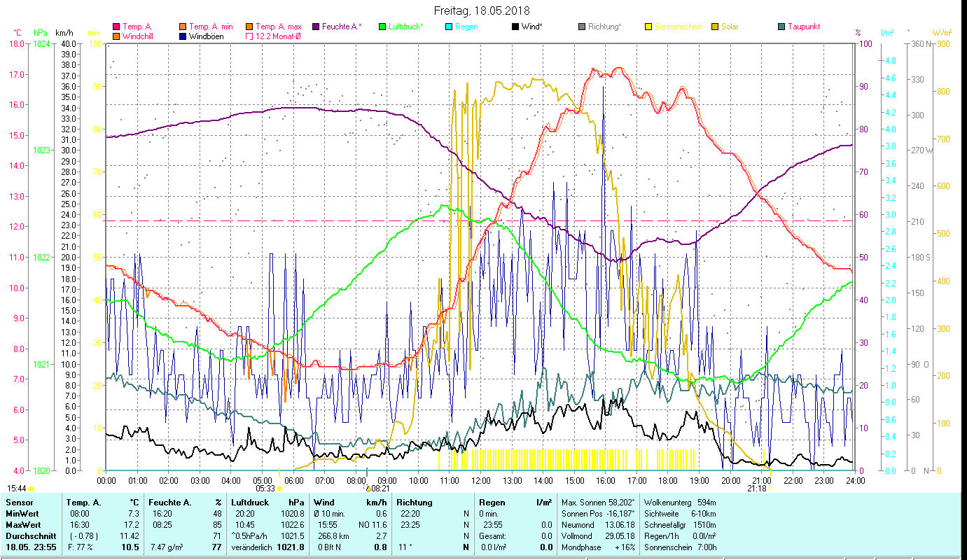Screen dimensions: 967x560
Task: Click the current pressure 1021.8
Action: click(291, 547)
